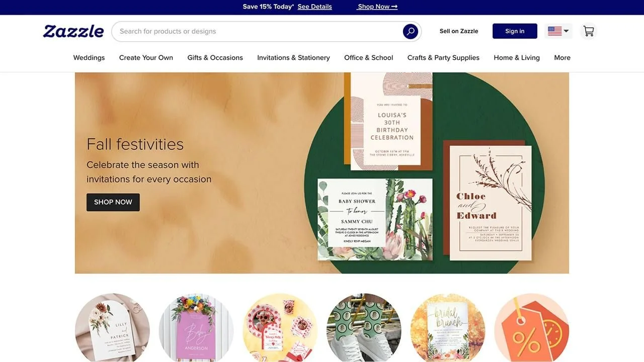Expand the More navigation menu
Viewport: 644px width, 362px height.
point(562,58)
